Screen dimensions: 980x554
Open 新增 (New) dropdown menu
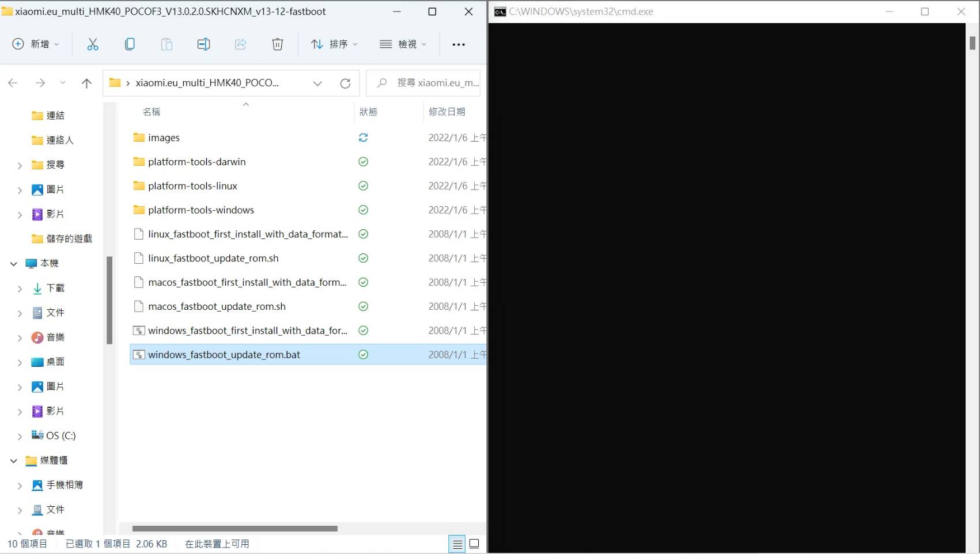click(x=36, y=44)
